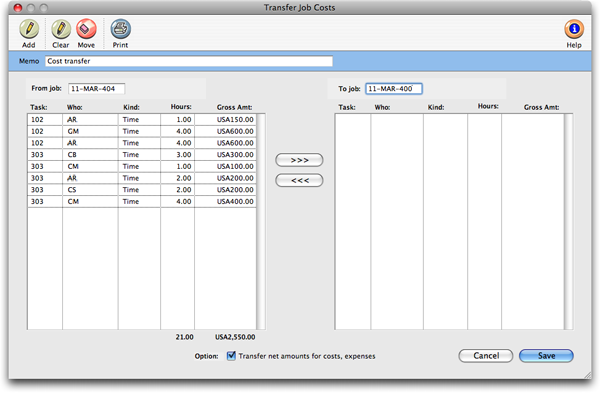The image size is (600, 393).
Task: Click the <<< transfer-left button
Action: [x=299, y=180]
